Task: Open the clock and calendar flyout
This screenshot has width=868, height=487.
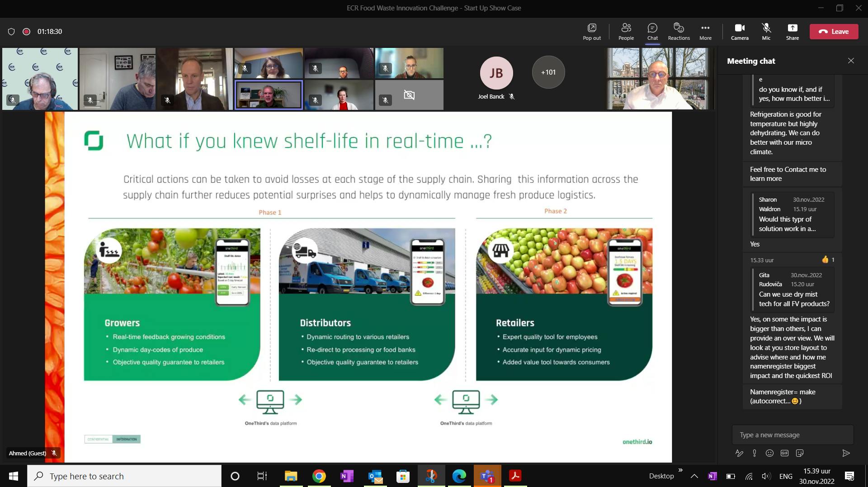Action: (816, 476)
